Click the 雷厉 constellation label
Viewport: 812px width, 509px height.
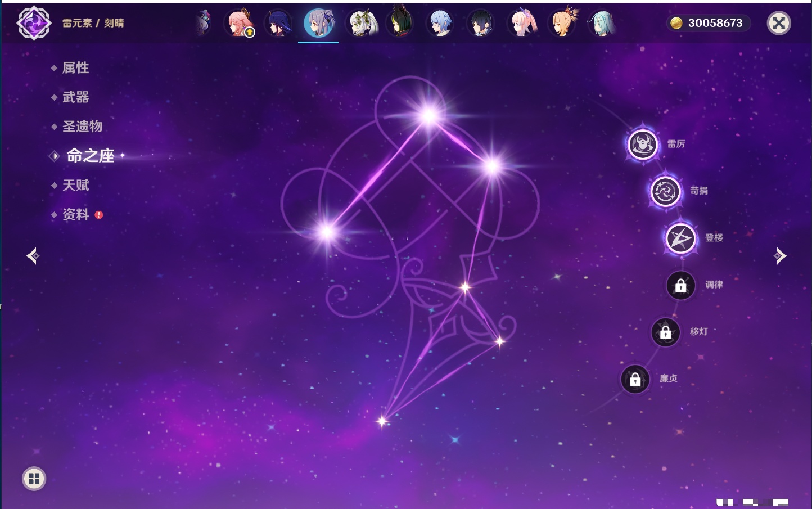pos(676,144)
